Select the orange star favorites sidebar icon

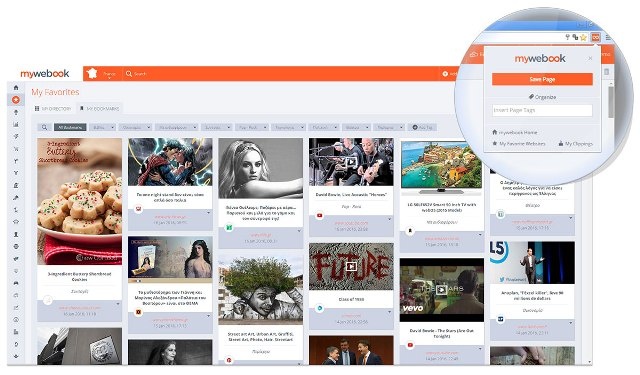[16, 100]
